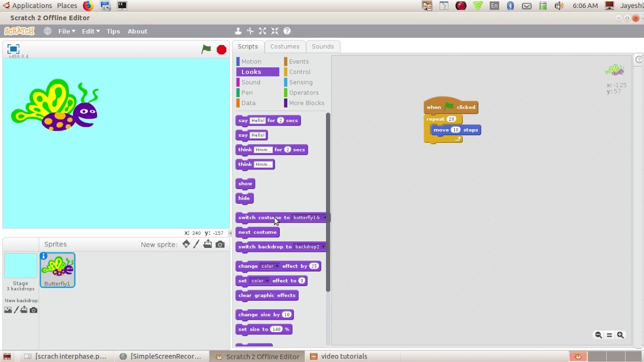Toggle full screen presentation mode icon

[x=14, y=49]
